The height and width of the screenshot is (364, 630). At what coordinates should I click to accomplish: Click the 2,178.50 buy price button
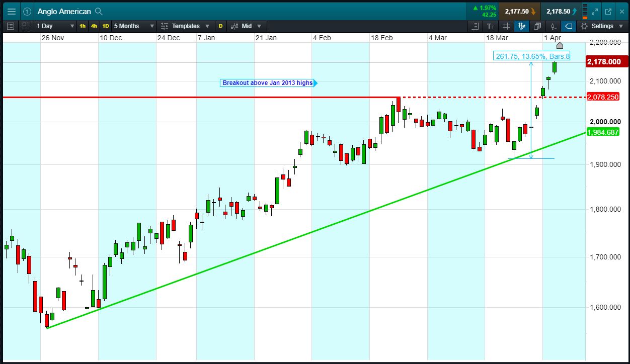pos(562,11)
